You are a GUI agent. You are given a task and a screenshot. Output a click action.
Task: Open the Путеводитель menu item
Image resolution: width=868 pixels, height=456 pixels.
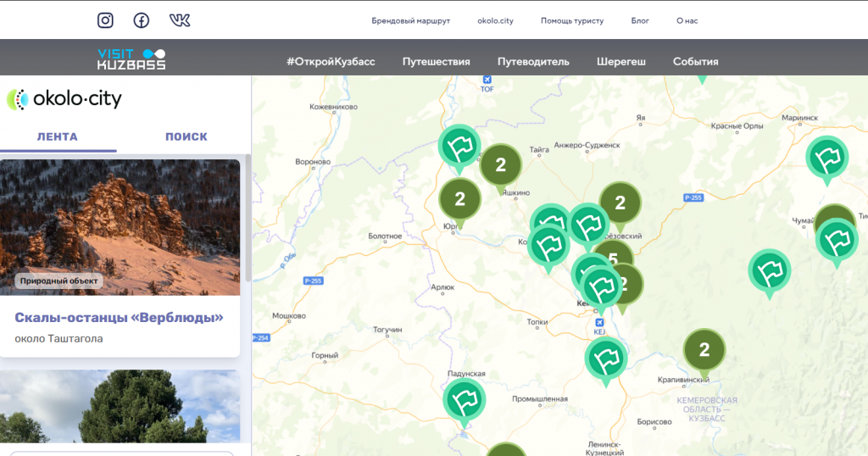(533, 61)
